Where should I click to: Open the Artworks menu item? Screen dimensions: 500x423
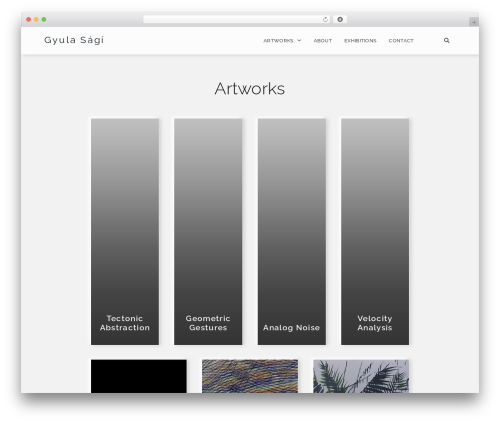pyautogui.click(x=278, y=41)
